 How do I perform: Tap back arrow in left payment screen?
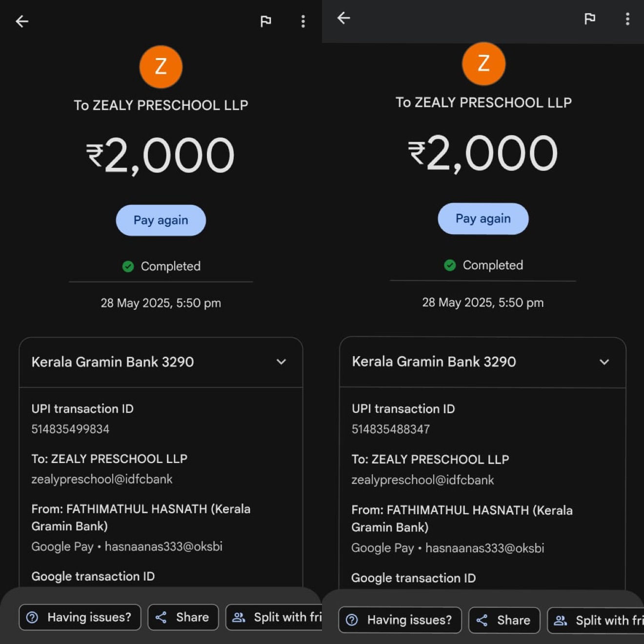pyautogui.click(x=22, y=21)
